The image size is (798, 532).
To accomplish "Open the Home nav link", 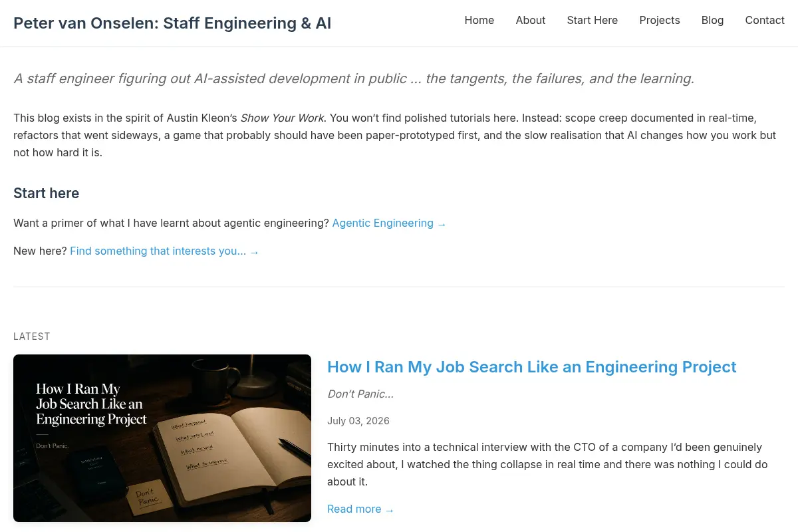I will (479, 20).
